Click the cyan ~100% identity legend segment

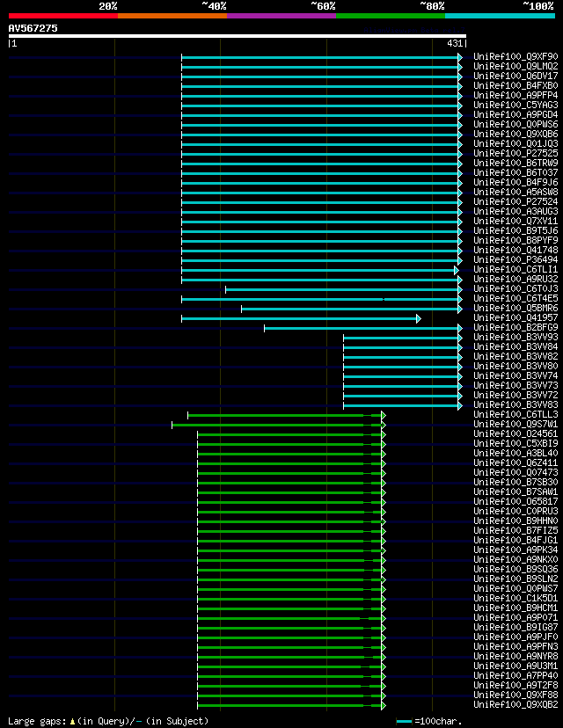click(x=500, y=16)
